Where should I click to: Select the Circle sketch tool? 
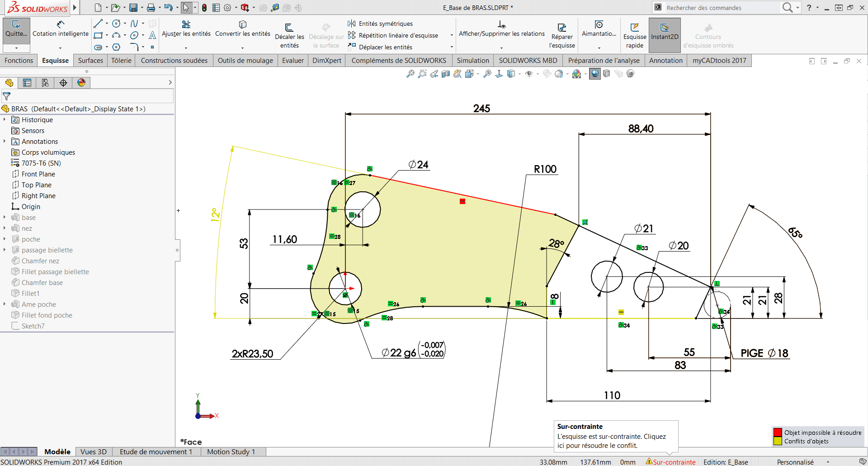[116, 24]
